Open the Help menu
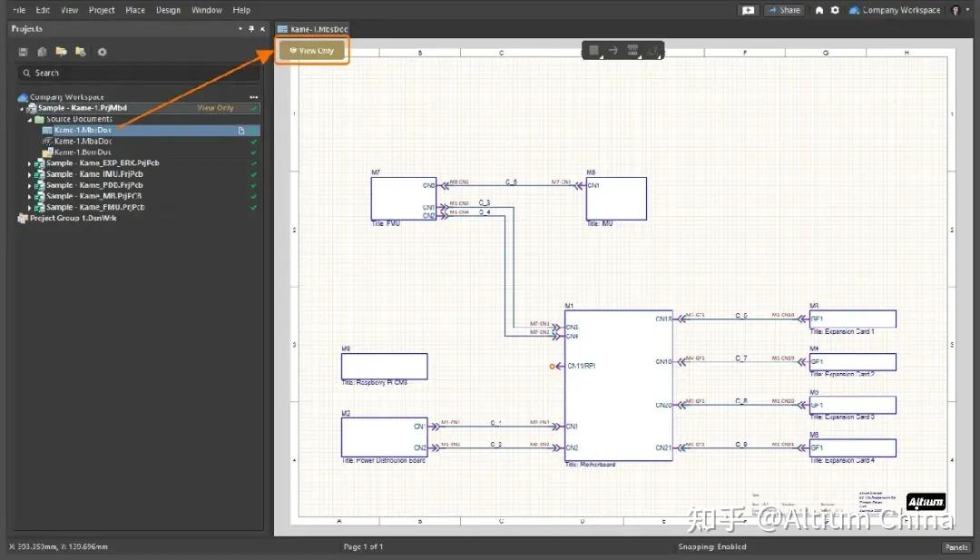Screen dimensions: 980x560 coord(241,10)
